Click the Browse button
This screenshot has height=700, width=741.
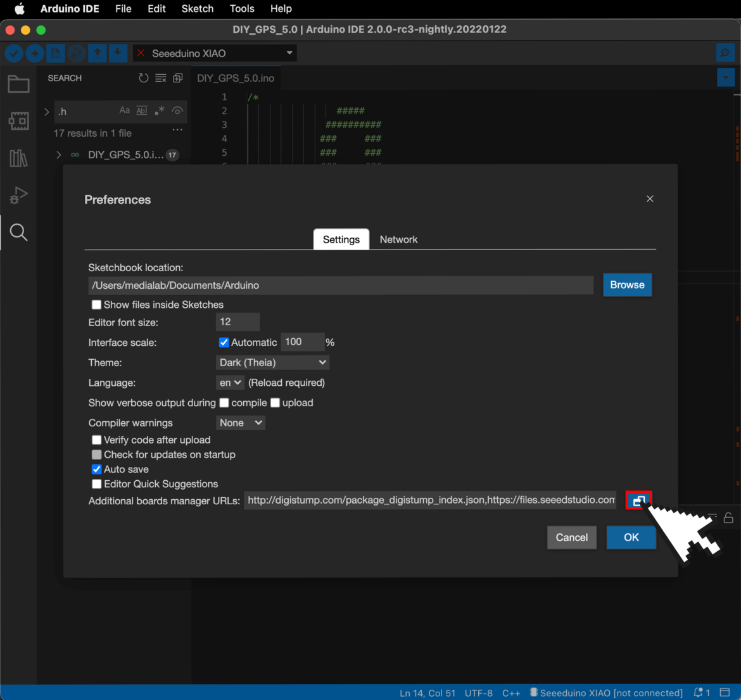(x=627, y=285)
